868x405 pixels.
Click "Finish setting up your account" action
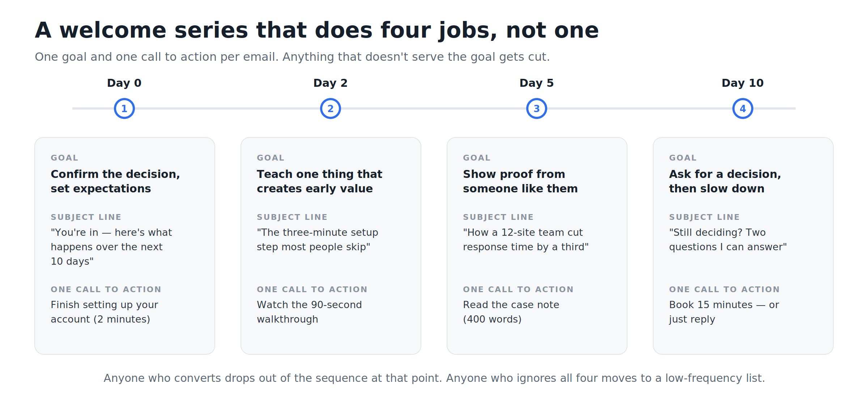point(105,312)
